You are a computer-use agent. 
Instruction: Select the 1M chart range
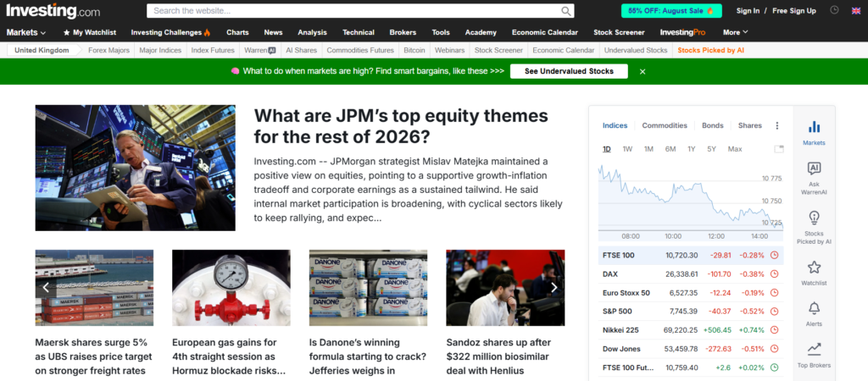click(648, 149)
